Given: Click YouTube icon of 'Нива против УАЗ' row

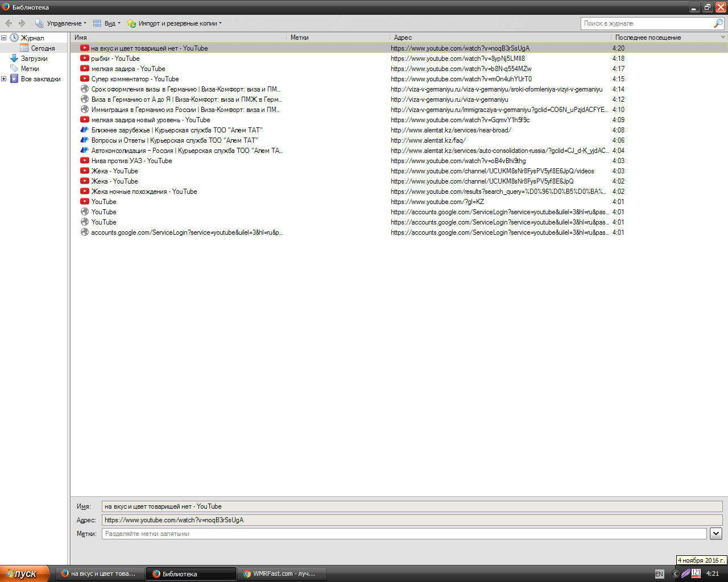Looking at the screenshot, I should (x=85, y=161).
